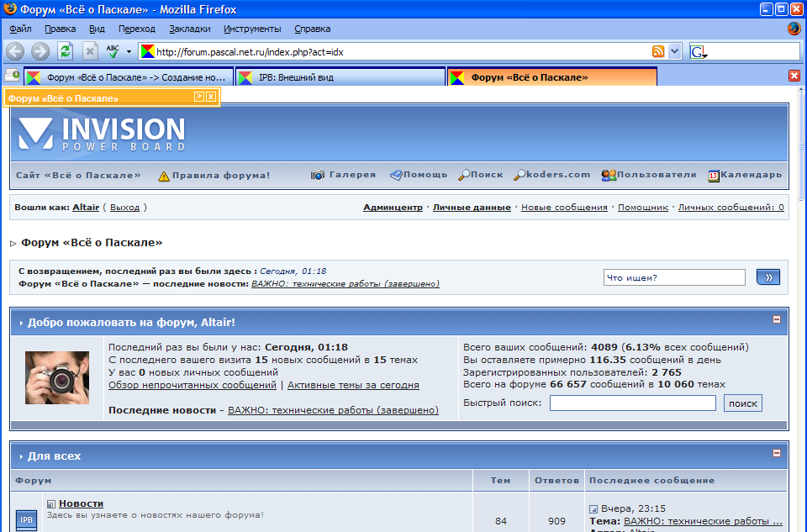
Task: Open the search engine selector dropdown
Action: pyautogui.click(x=699, y=52)
